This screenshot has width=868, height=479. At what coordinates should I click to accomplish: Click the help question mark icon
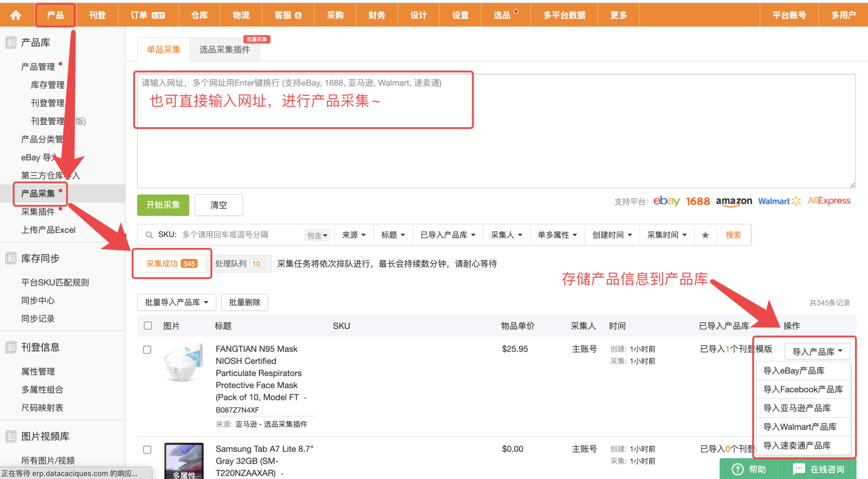tap(737, 470)
